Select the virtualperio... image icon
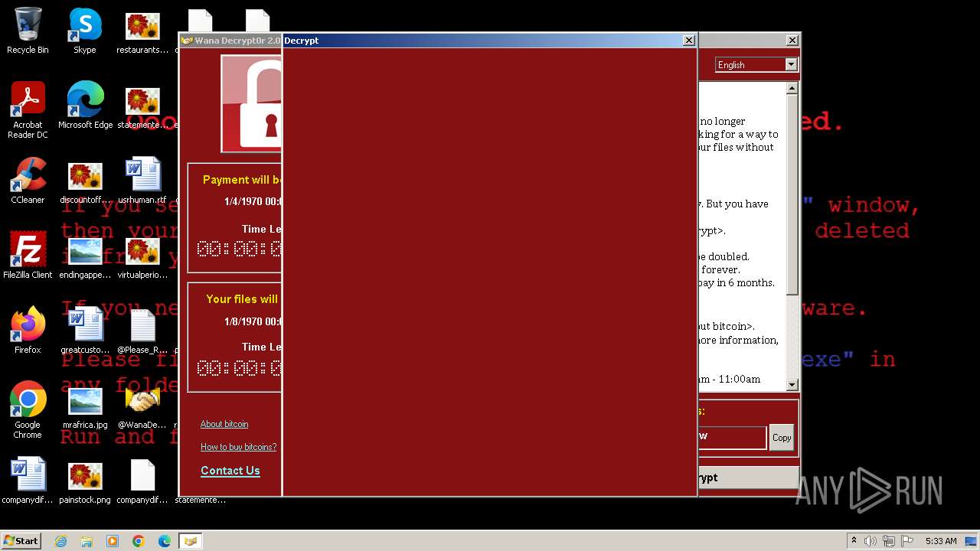The width and height of the screenshot is (980, 551). pos(142,256)
